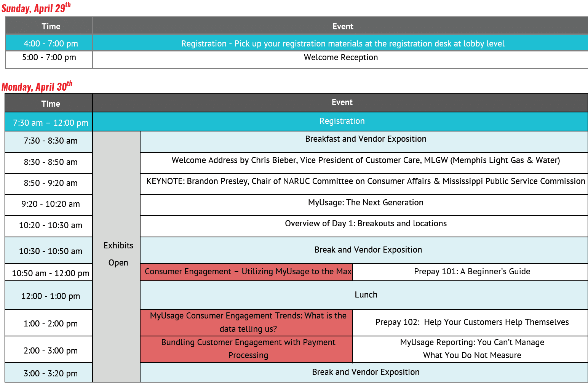The image size is (588, 384).
Task: Click the Monday 'Registration' event row
Action: click(340, 122)
